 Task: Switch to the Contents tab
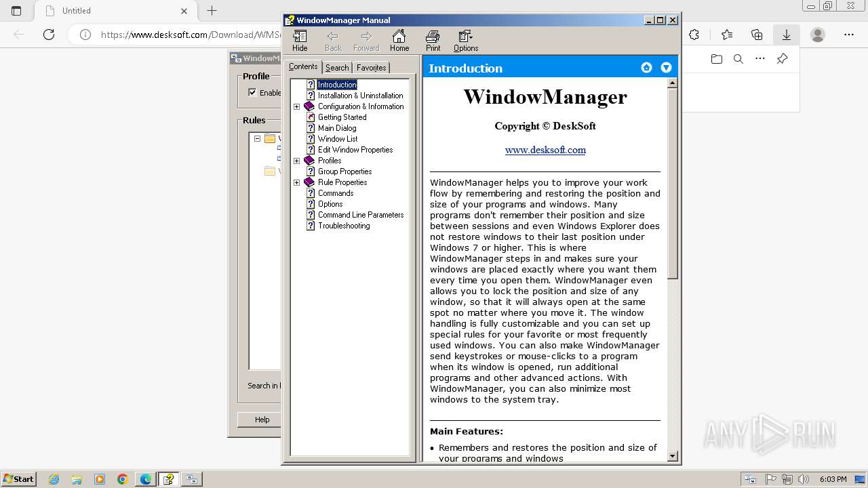303,66
